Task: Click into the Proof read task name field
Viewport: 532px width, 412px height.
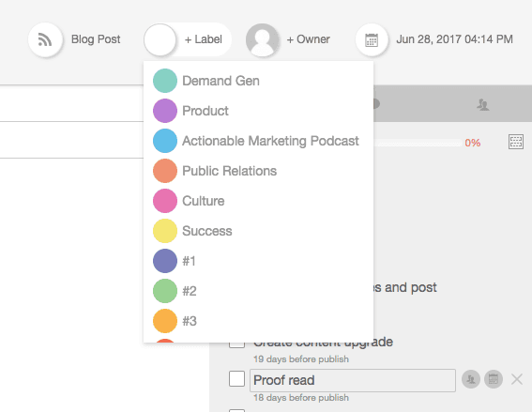Action: pos(353,380)
